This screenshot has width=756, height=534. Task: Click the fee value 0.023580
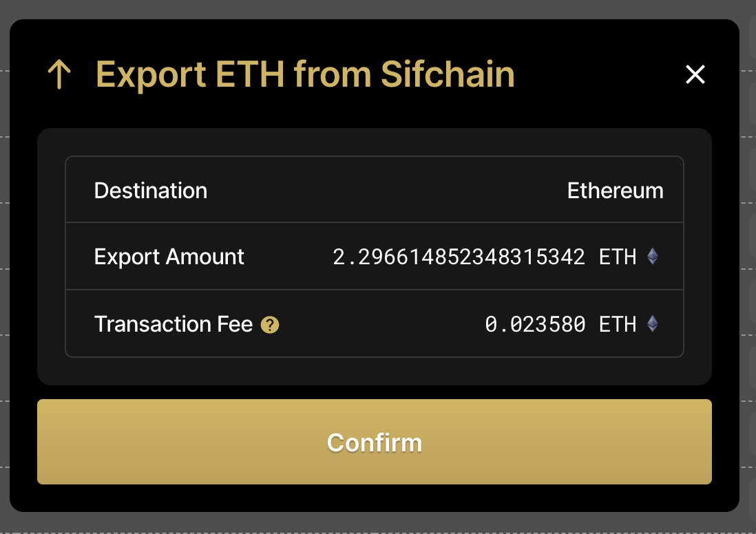tap(535, 324)
